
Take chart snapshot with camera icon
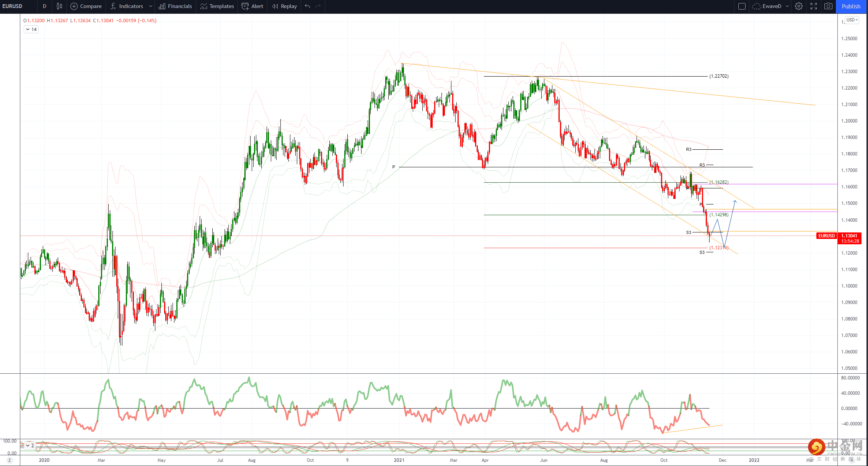(828, 6)
